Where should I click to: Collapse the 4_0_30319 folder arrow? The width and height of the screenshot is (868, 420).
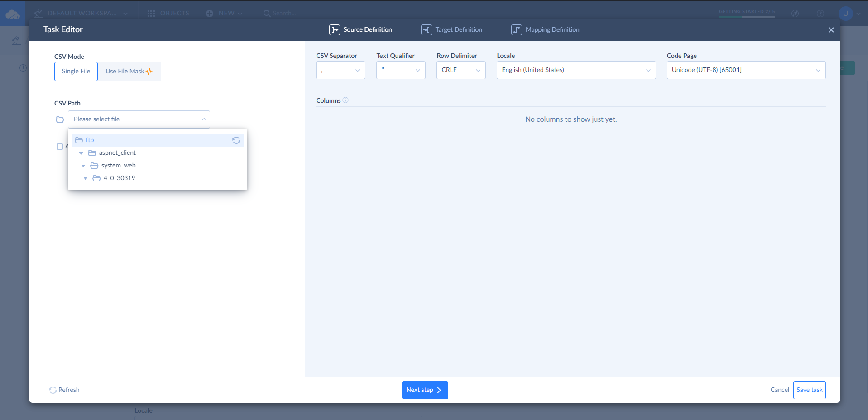(86, 179)
